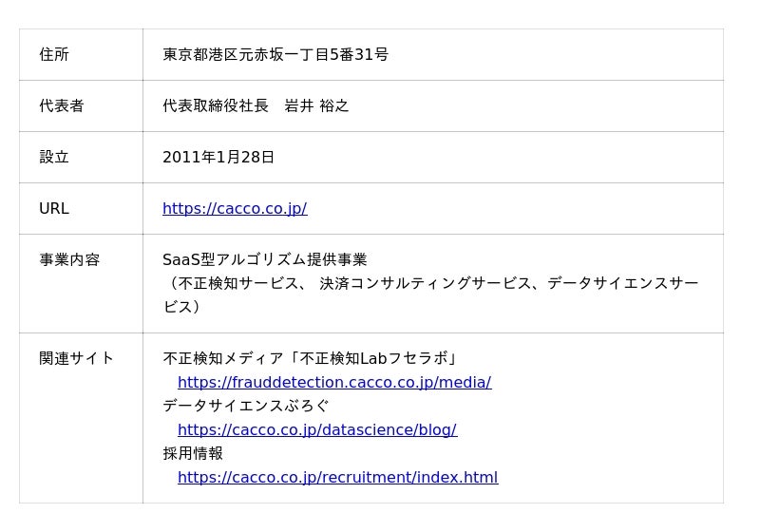Open the https://cacco.co.jp/ company URL link
760x532 pixels.
click(x=235, y=209)
